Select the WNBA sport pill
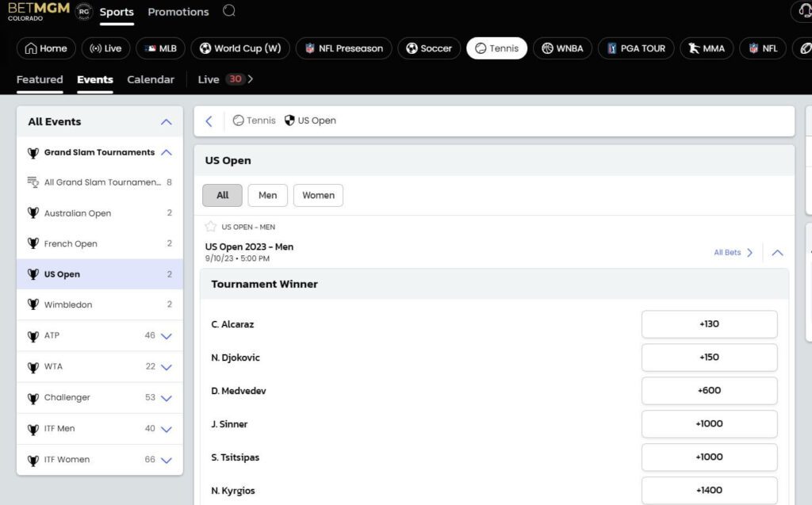Image resolution: width=812 pixels, height=505 pixels. pyautogui.click(x=562, y=48)
